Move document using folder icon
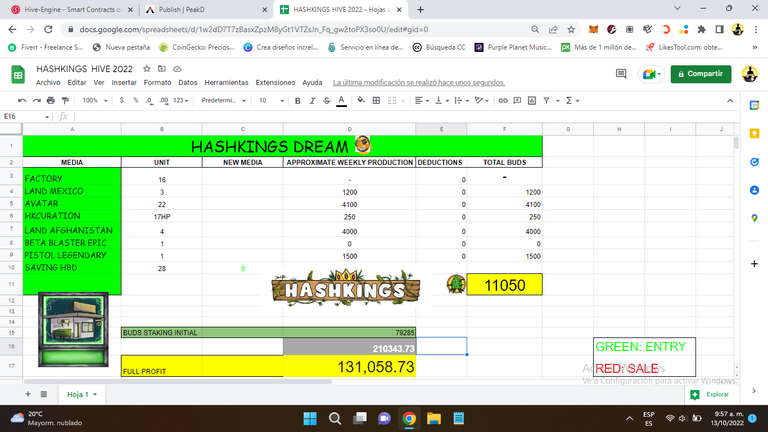Image resolution: width=768 pixels, height=432 pixels. point(162,69)
